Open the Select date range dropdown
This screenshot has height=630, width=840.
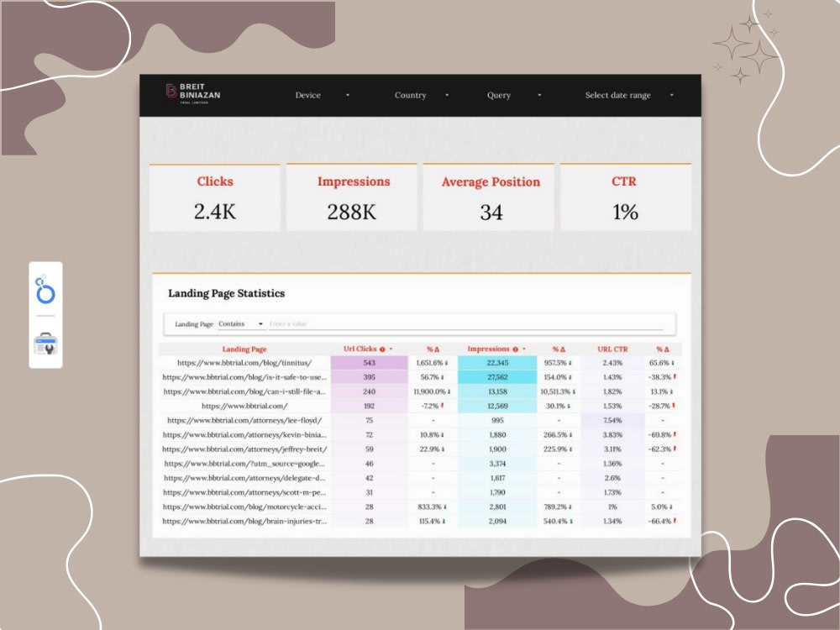pyautogui.click(x=629, y=96)
